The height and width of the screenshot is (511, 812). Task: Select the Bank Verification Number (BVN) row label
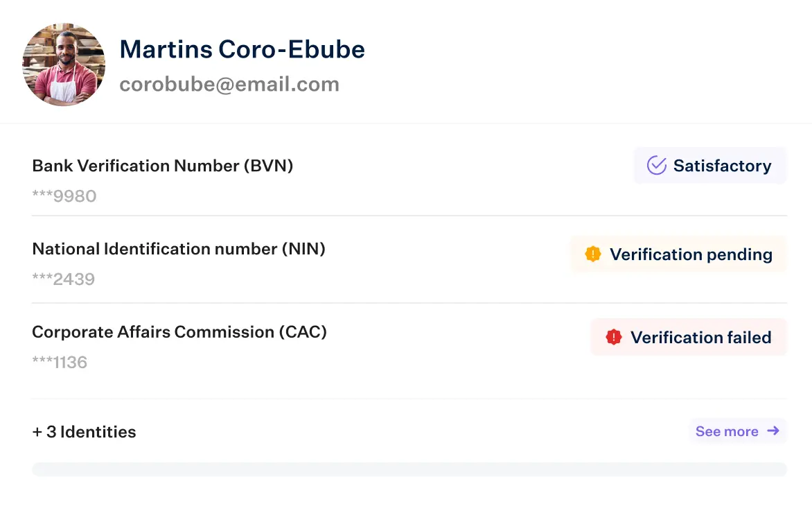click(163, 166)
